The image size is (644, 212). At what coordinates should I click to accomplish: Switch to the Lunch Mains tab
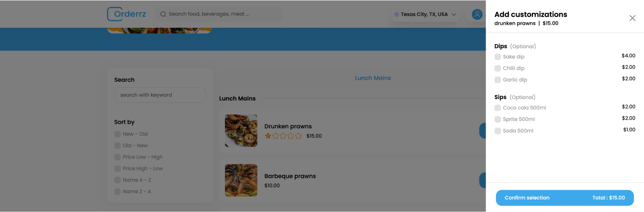click(373, 78)
